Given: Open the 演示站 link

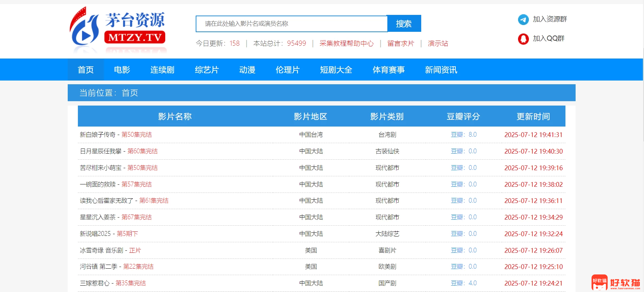Looking at the screenshot, I should click(438, 43).
